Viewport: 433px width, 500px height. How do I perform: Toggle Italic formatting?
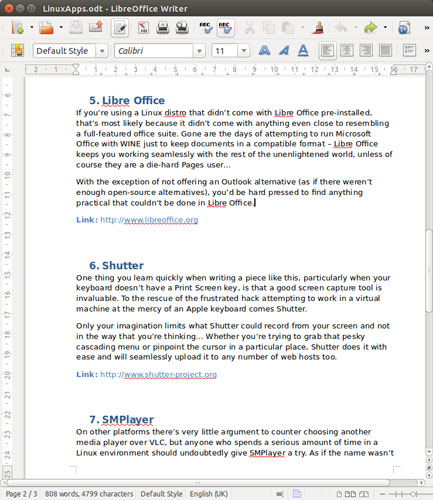[x=284, y=51]
